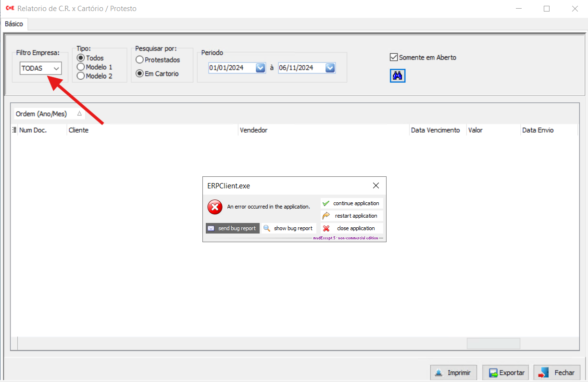Choose Protestados search option
This screenshot has width=588, height=382.
tap(139, 60)
